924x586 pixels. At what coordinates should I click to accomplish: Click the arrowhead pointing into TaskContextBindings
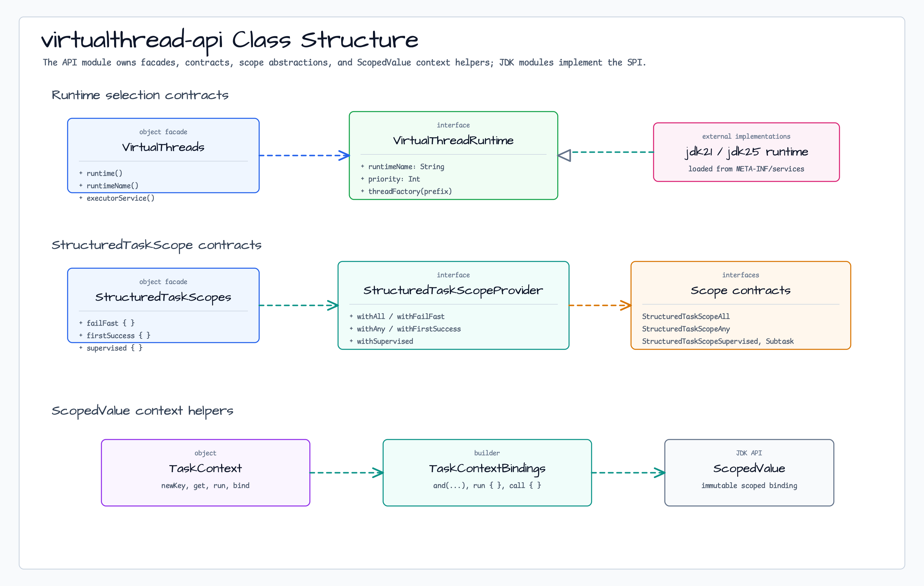378,473
